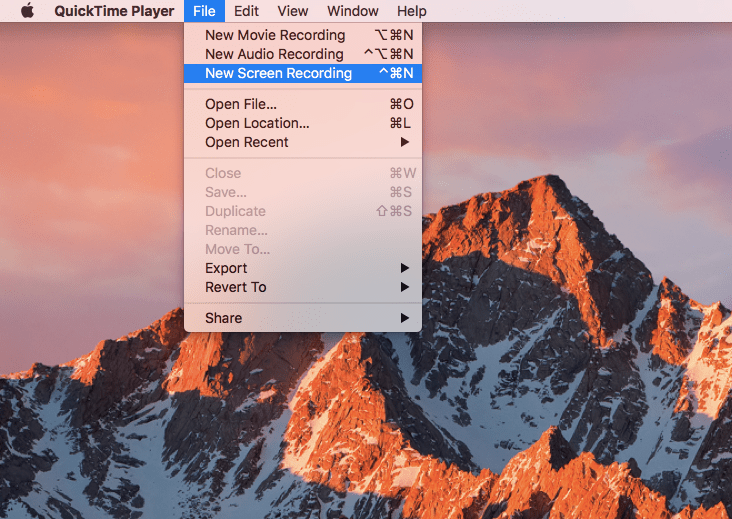
Task: Choose New Audio Recording
Action: [x=303, y=54]
